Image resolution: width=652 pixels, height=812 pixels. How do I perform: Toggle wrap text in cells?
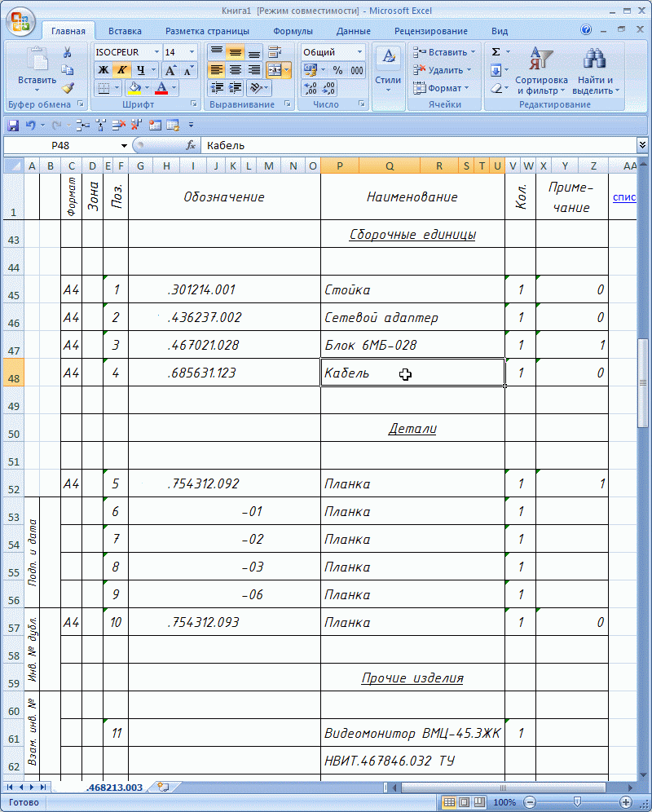point(275,52)
